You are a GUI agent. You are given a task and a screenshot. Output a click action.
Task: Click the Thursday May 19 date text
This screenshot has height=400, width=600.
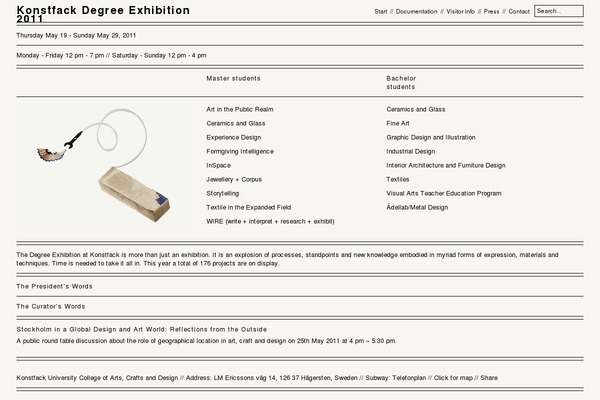coord(76,36)
